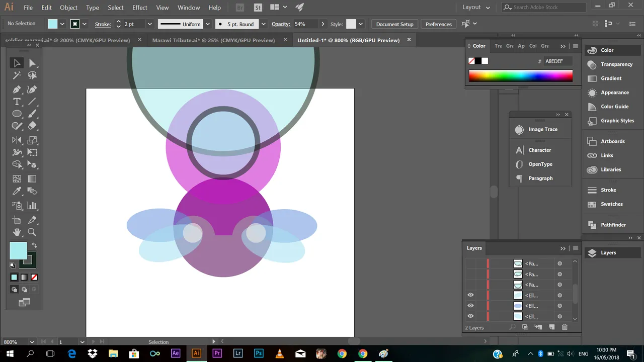Viewport: 644px width, 362px height.
Task: Activate the Hand tool
Action: click(17, 232)
